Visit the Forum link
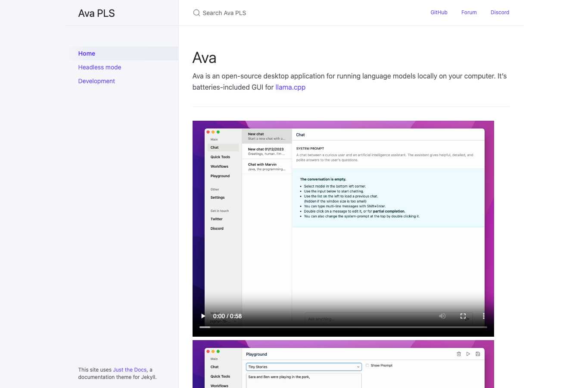588x388 pixels. [469, 13]
